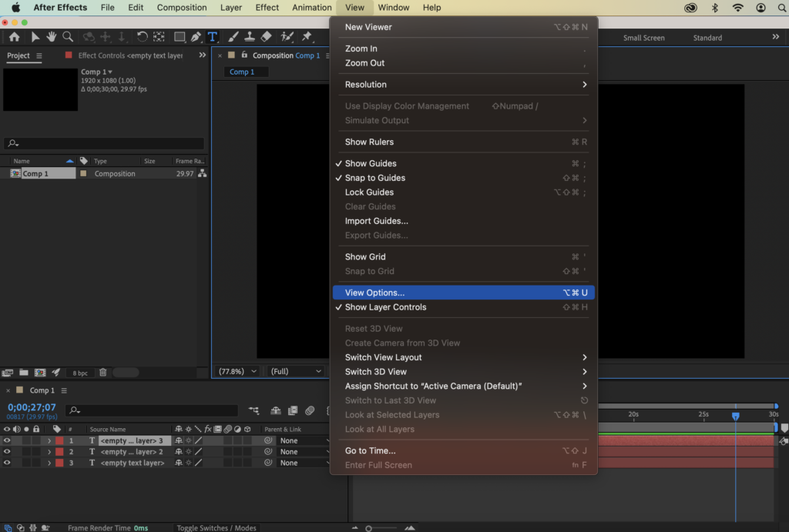Click the 0;00;27;07 current time display
789x532 pixels.
coord(32,407)
